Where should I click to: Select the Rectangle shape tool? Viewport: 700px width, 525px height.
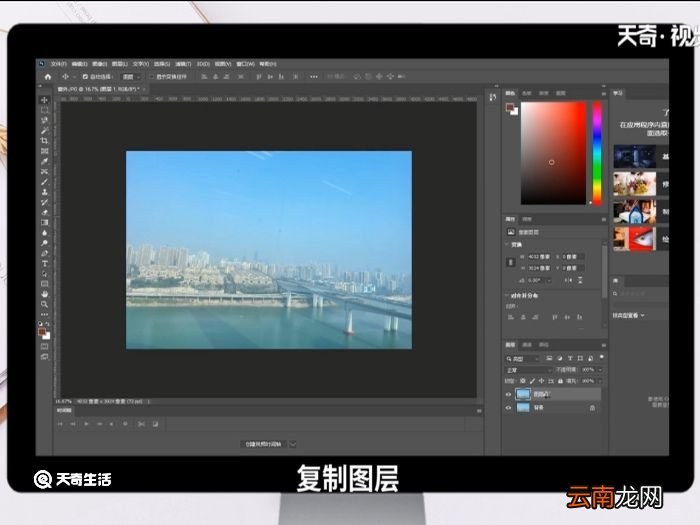(44, 284)
